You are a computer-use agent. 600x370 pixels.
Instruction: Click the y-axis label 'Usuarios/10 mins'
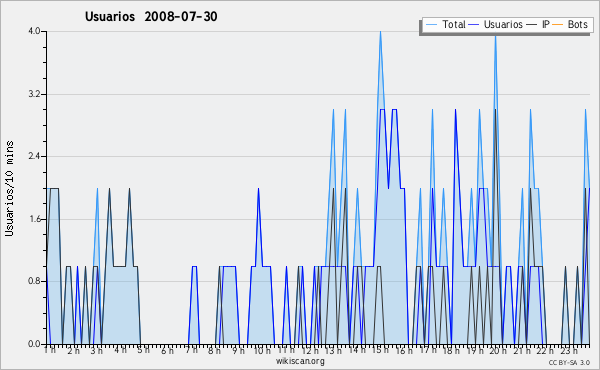9,188
